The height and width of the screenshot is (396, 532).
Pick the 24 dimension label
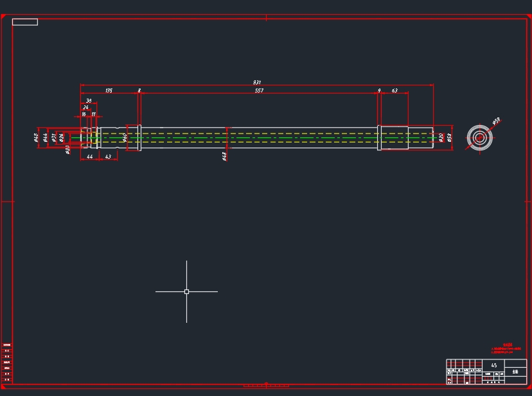[85, 107]
